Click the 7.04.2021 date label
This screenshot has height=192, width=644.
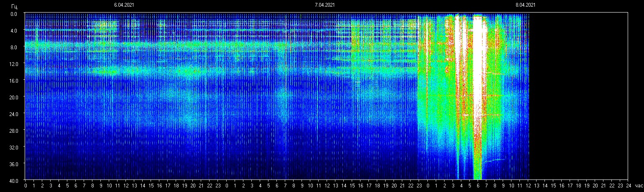[325, 5]
